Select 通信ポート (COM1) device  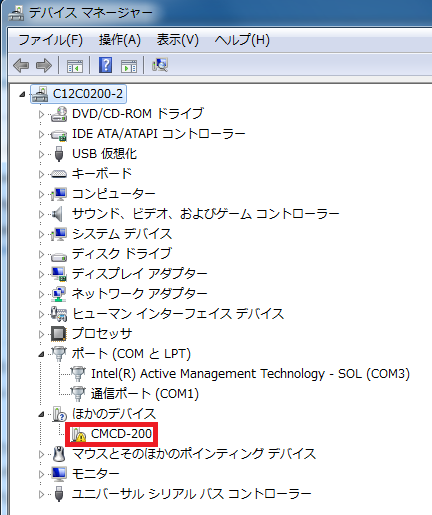145,394
